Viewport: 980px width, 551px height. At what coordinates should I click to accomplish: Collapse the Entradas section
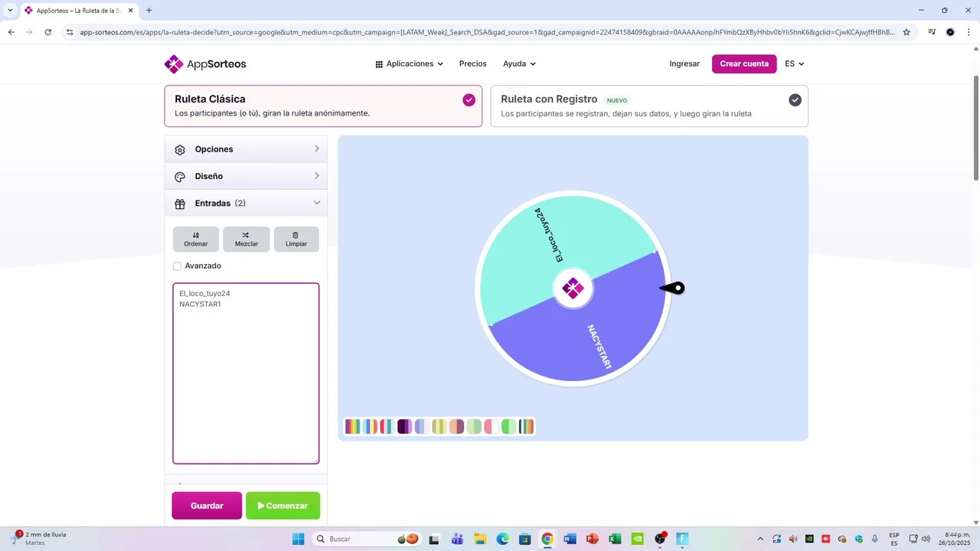click(246, 204)
